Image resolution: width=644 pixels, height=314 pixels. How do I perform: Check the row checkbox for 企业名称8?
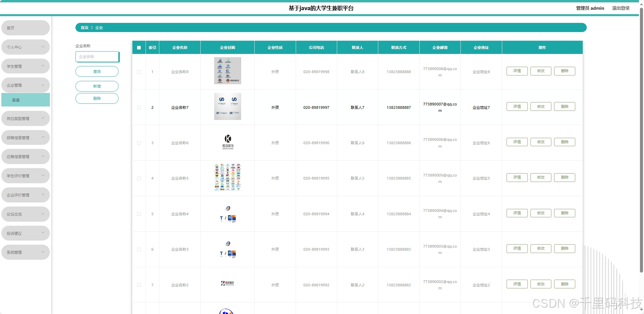[139, 72]
